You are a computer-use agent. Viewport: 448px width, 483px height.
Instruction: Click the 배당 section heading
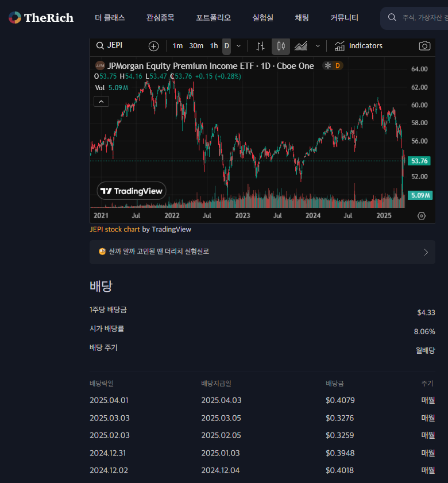coord(101,286)
